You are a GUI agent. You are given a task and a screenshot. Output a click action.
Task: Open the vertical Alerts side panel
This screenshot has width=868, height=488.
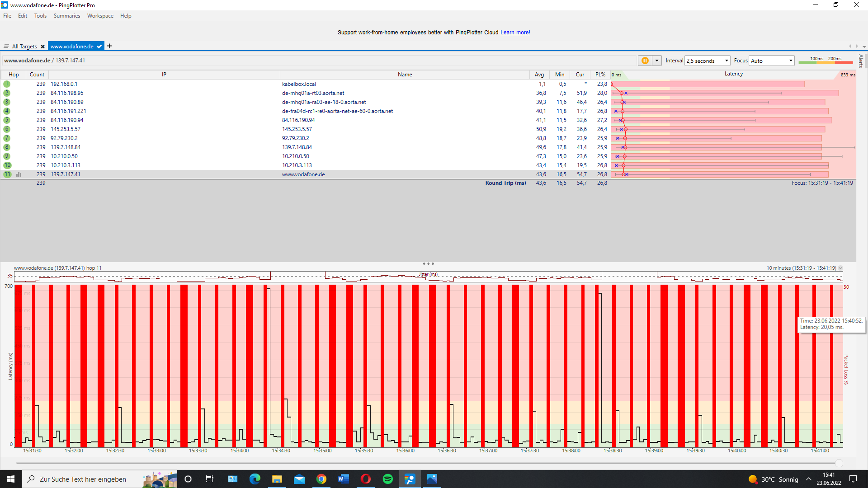(x=861, y=61)
